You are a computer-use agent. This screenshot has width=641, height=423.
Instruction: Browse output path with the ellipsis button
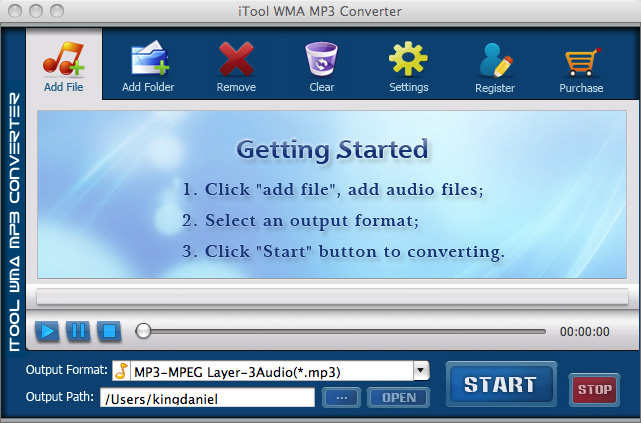pos(341,397)
